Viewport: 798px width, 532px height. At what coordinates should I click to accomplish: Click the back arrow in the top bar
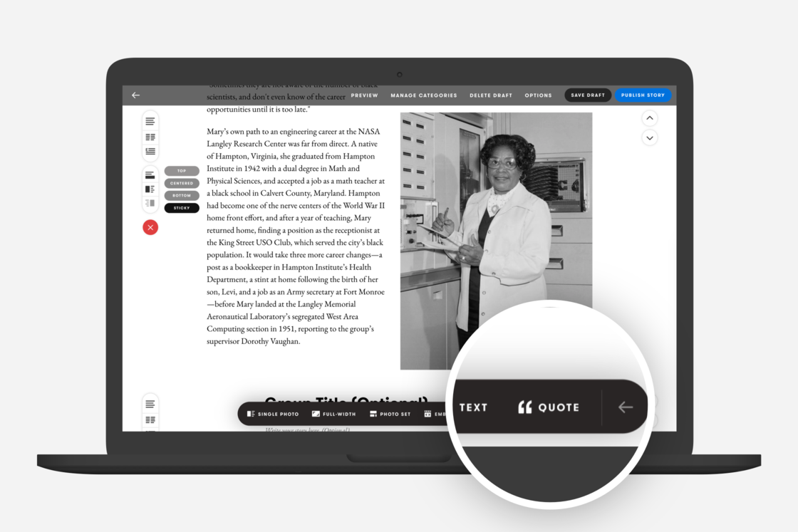tap(135, 95)
